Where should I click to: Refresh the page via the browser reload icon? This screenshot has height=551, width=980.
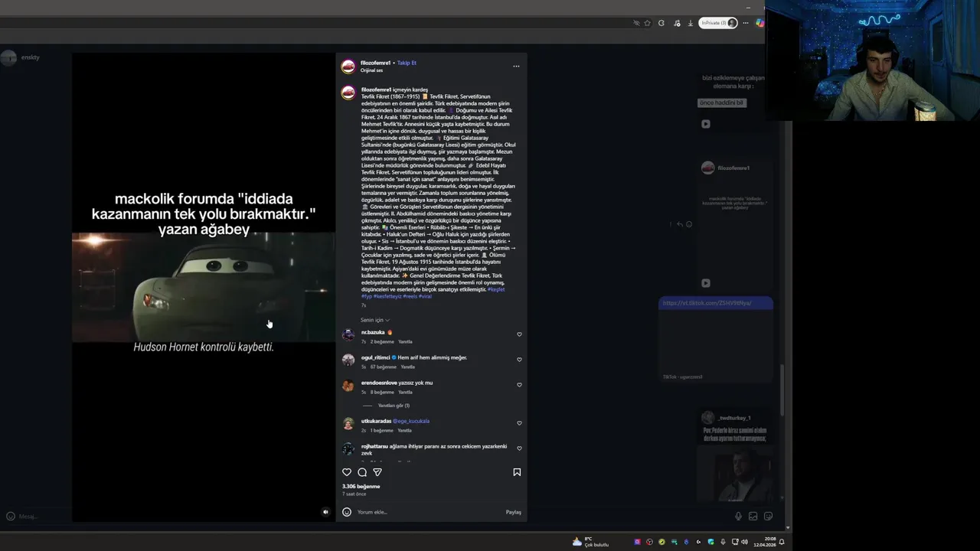coord(661,23)
